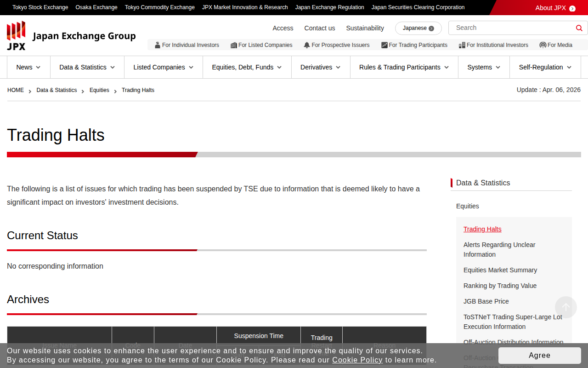Screen dimensions: 588x368
Task: Click the scroll-to-top arrow button
Action: point(566,307)
